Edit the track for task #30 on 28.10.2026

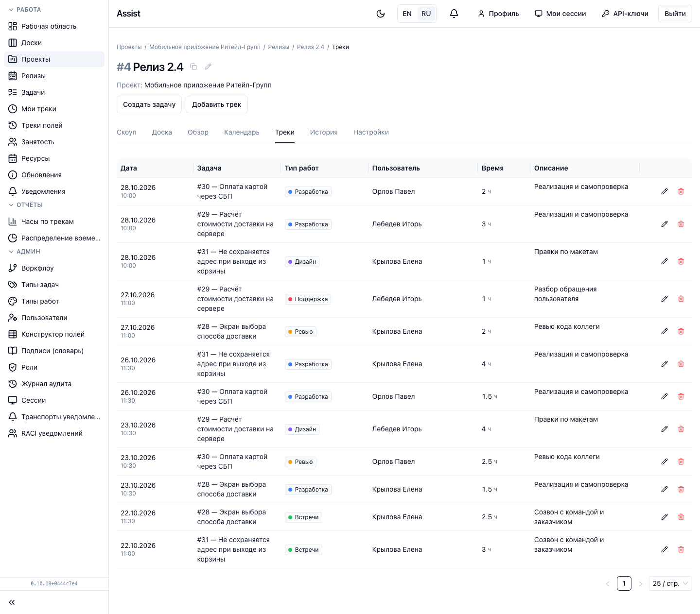pos(665,191)
